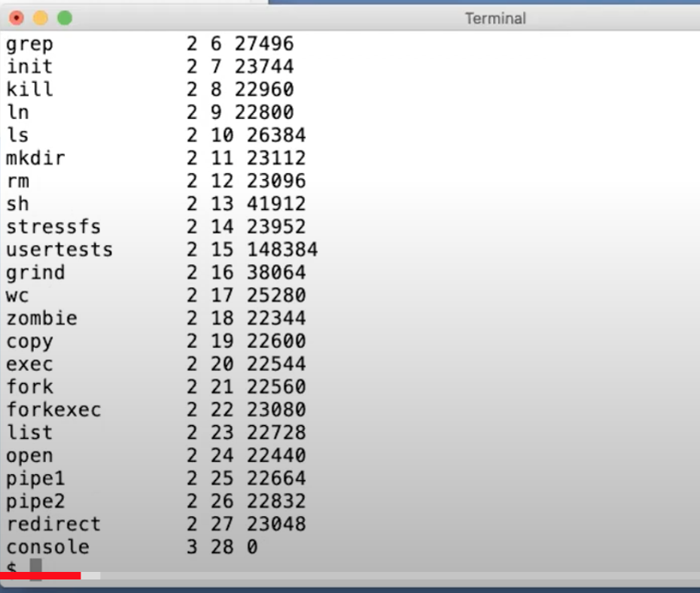Click the dollar sign shell prompt
This screenshot has height=593, width=700.
coord(11,567)
